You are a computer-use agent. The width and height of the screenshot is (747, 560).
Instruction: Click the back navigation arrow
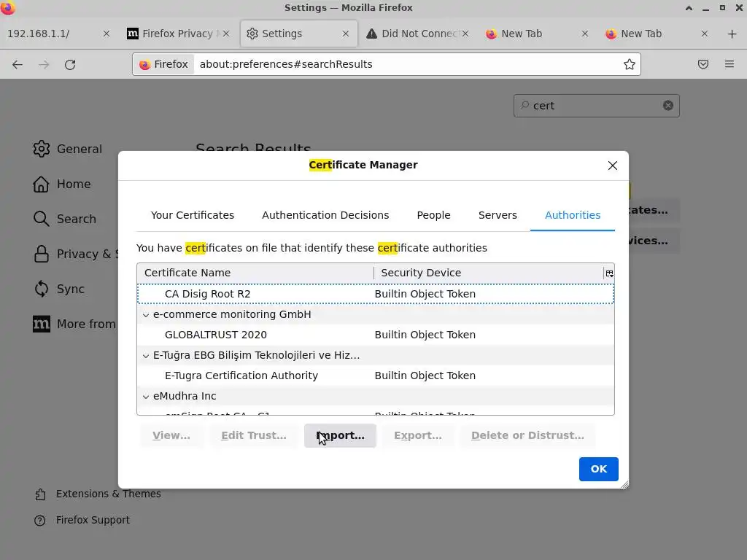(x=18, y=64)
